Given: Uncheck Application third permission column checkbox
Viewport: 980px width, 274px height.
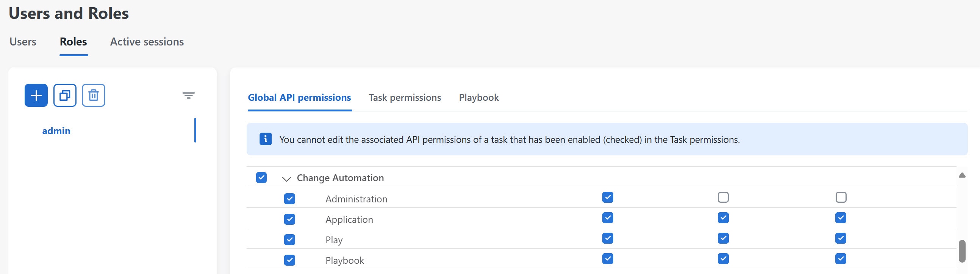Looking at the screenshot, I should click(x=841, y=218).
